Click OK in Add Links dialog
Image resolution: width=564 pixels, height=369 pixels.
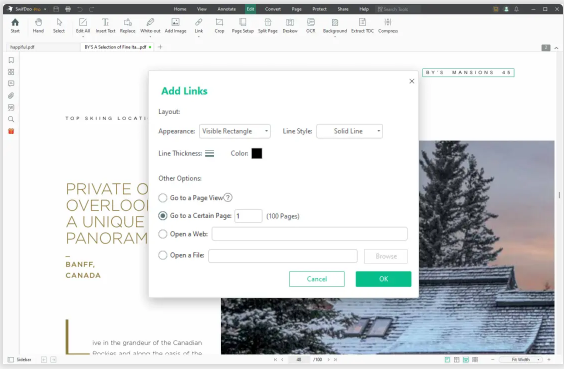pyautogui.click(x=383, y=279)
